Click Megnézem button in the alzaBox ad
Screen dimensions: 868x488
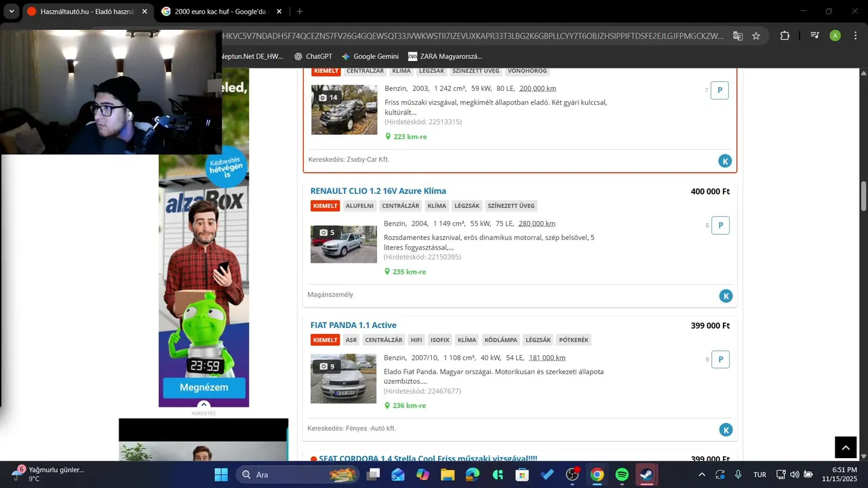pyautogui.click(x=203, y=388)
